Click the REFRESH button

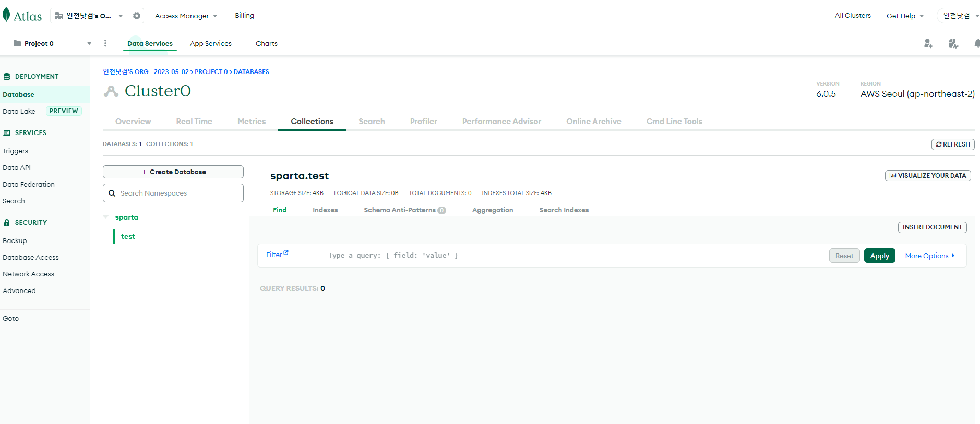[x=953, y=144]
